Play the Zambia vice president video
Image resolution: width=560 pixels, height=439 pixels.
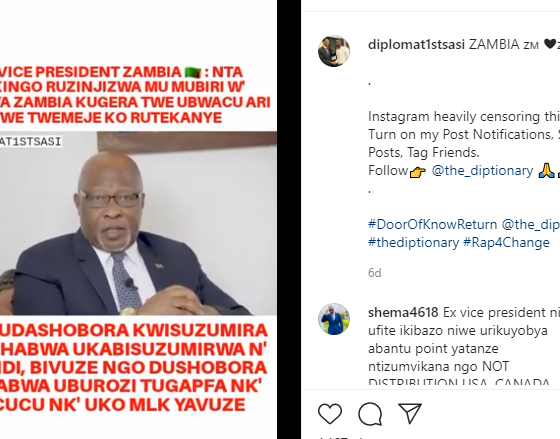click(138, 223)
